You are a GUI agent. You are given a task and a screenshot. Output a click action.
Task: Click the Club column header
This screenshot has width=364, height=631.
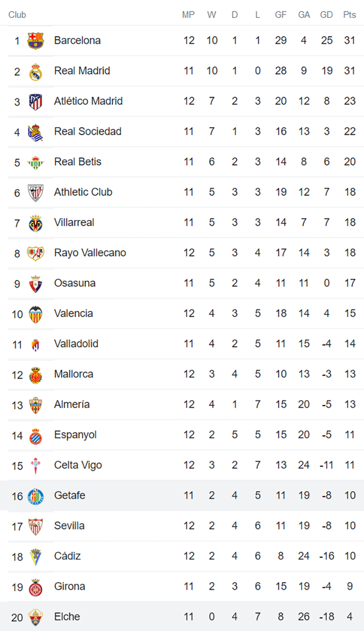(17, 15)
